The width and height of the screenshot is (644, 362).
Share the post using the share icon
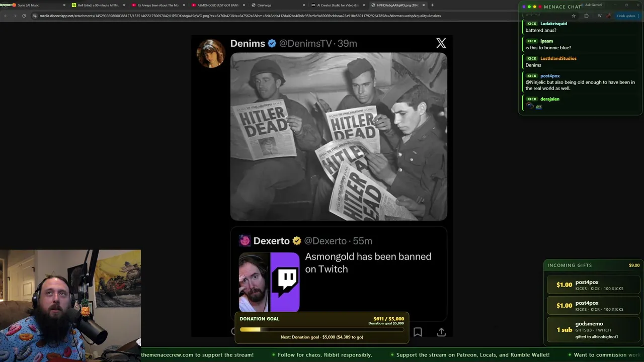(x=441, y=332)
